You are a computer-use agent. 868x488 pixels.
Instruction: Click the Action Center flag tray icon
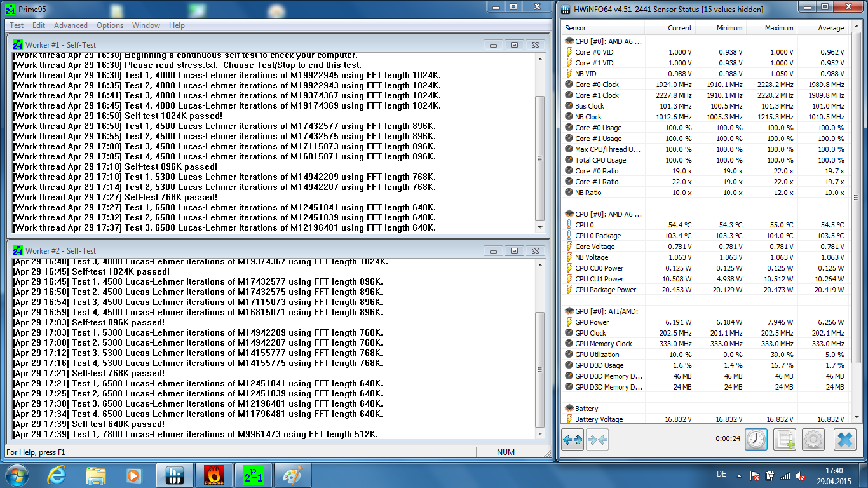coord(756,475)
